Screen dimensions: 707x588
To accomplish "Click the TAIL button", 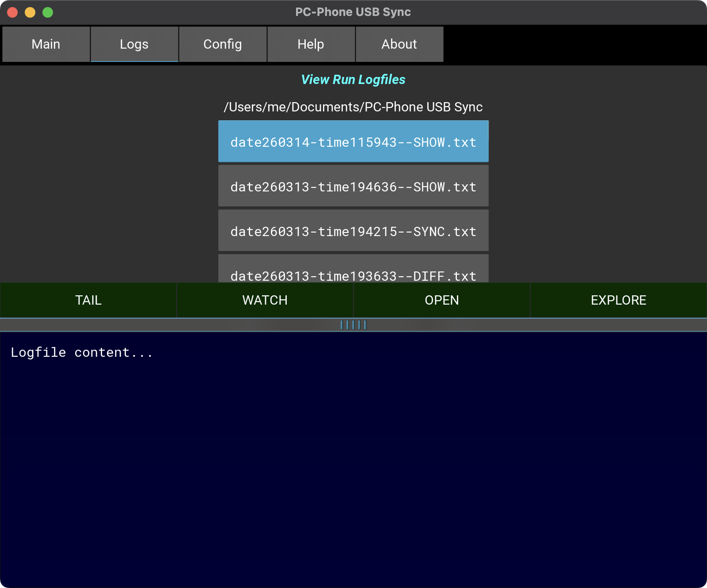I will [x=88, y=300].
